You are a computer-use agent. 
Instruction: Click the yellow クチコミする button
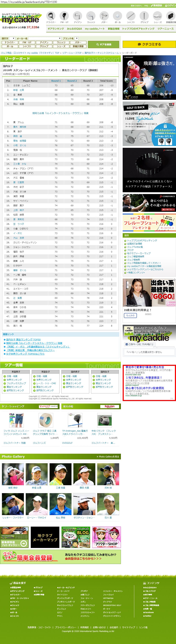149,44
